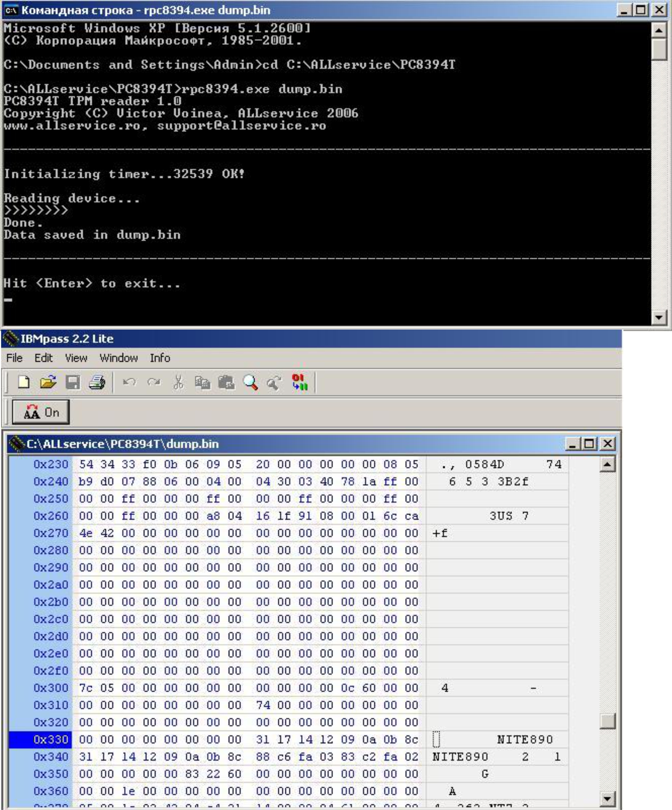The height and width of the screenshot is (810, 672).
Task: Click the red-green binary convert icon
Action: click(x=300, y=382)
